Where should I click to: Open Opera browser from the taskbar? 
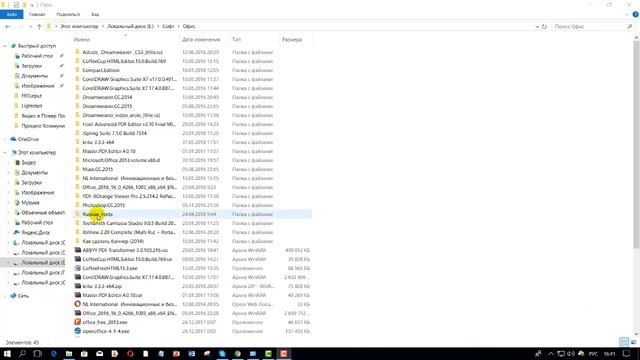pyautogui.click(x=130, y=353)
